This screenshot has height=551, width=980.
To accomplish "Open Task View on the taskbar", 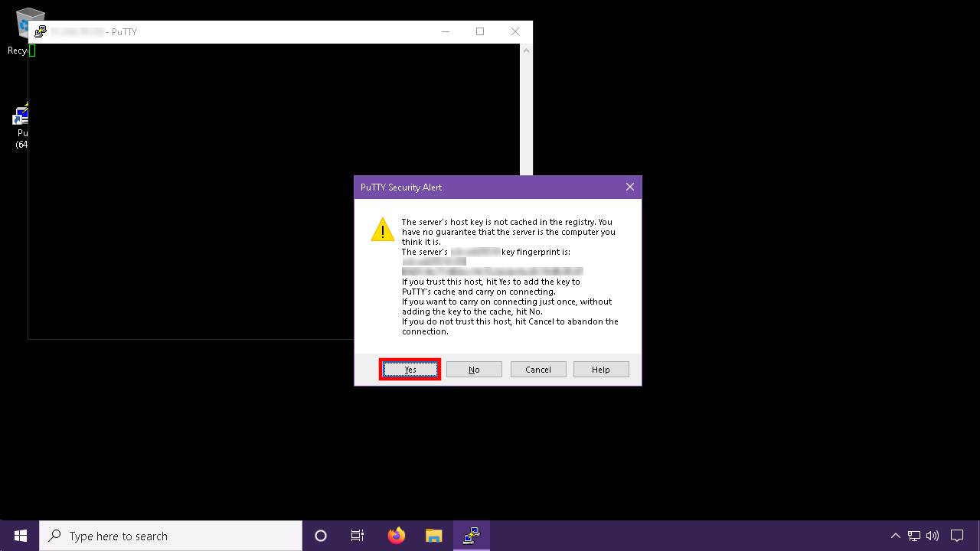I will point(358,536).
